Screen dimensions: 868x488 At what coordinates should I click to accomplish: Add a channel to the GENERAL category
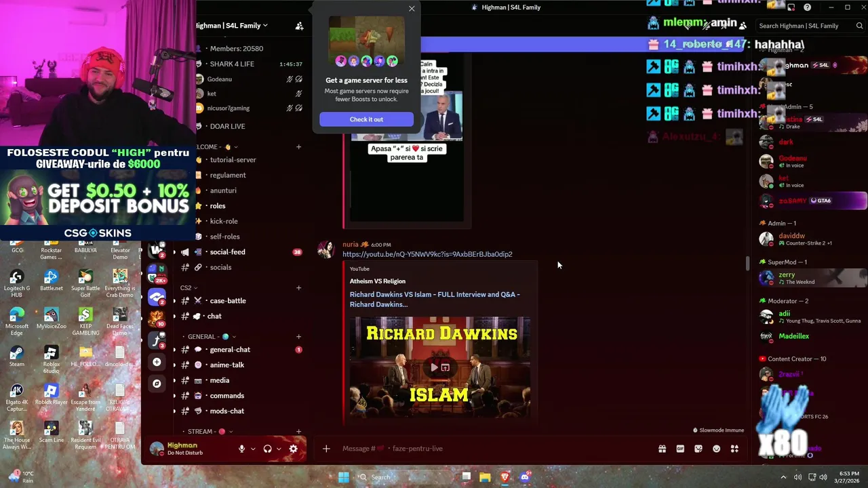coord(299,337)
